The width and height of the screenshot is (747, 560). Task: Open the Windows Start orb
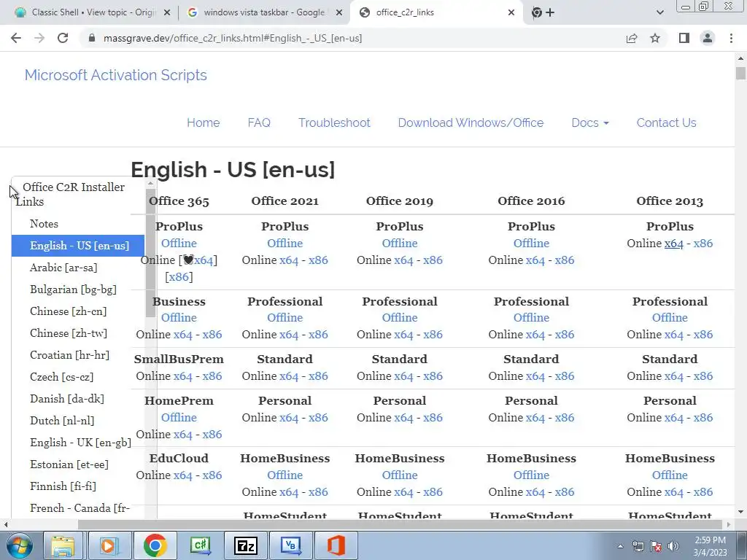coord(20,545)
